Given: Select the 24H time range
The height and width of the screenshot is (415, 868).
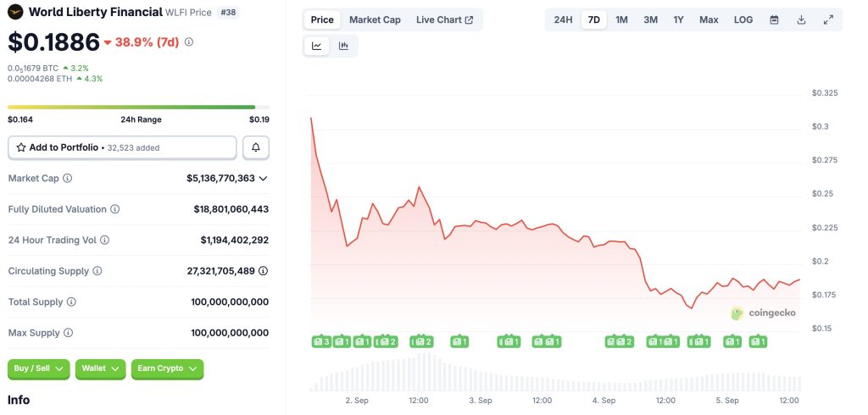Looking at the screenshot, I should (x=563, y=19).
